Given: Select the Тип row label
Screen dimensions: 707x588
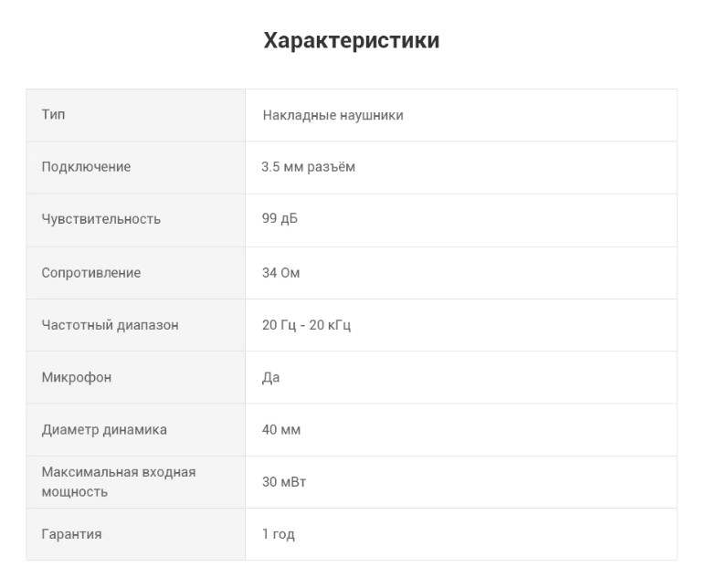Looking at the screenshot, I should click(53, 115).
